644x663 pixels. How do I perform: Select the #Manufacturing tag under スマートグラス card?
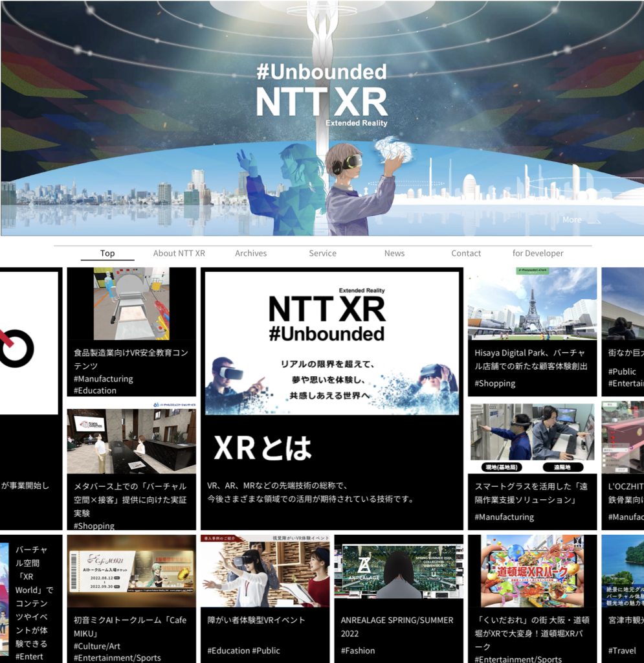504,517
